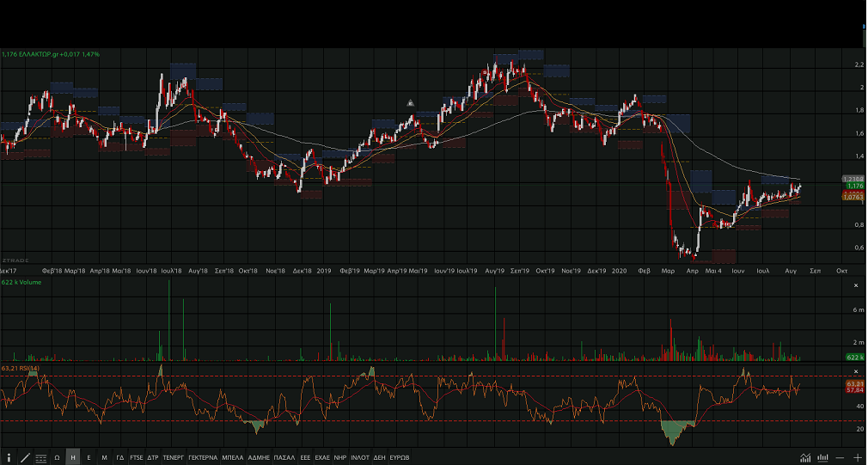
Task: Click the ΕΛΛΑΚΤΩΡ.gr symbol label
Action: [40, 54]
